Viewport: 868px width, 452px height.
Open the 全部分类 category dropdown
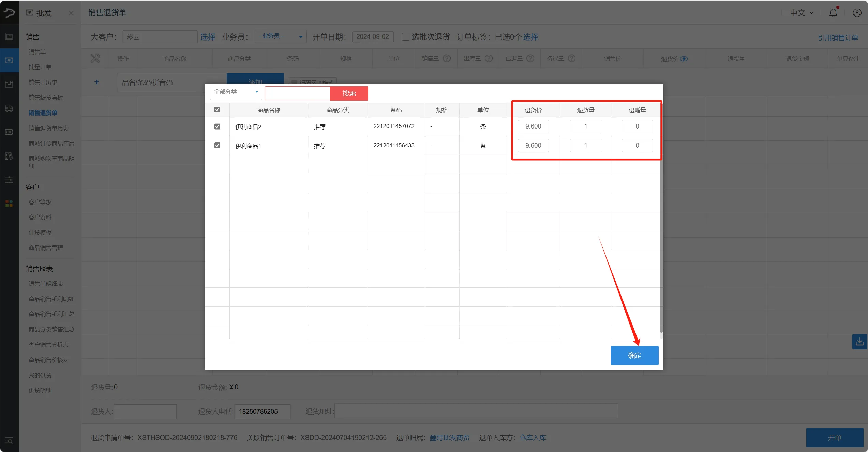click(236, 92)
